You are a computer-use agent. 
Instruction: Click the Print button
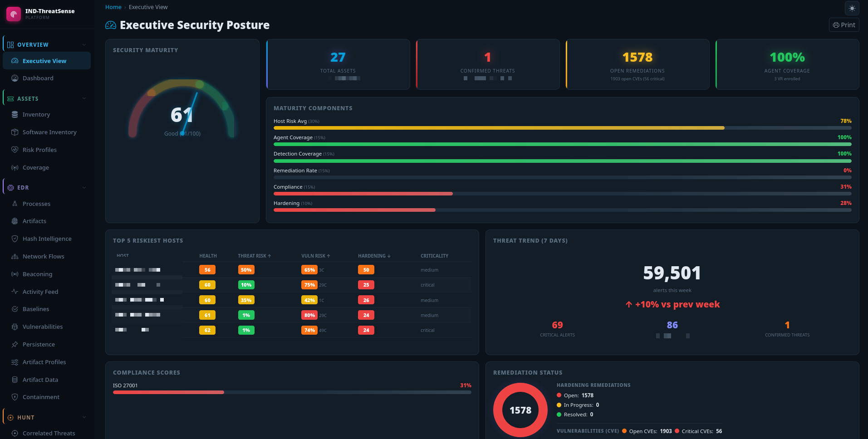click(844, 25)
